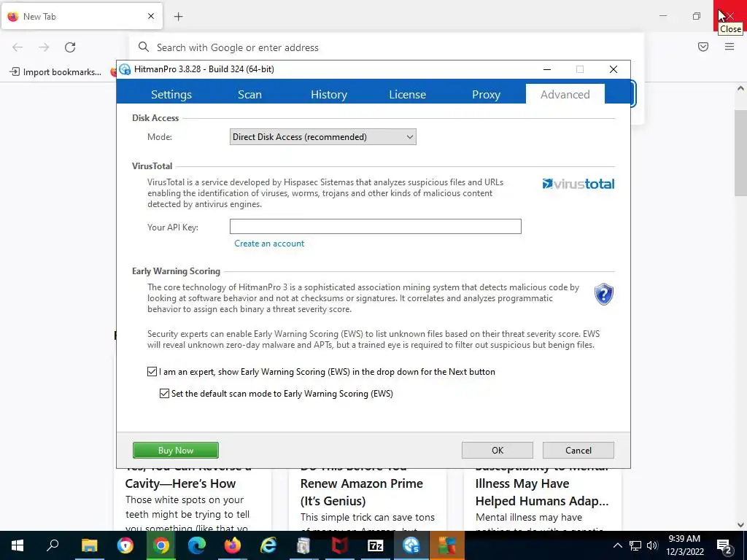Open the Windows Start menu

click(x=18, y=545)
